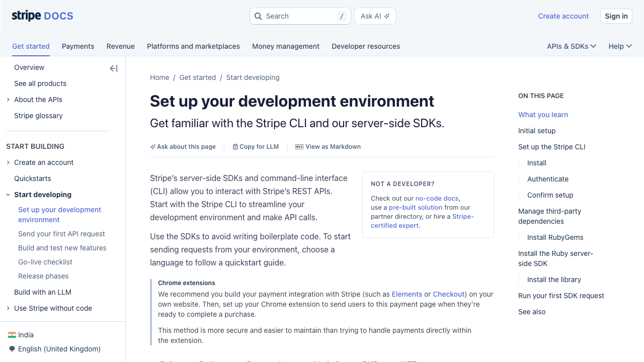Open the Revenue tab

121,46
